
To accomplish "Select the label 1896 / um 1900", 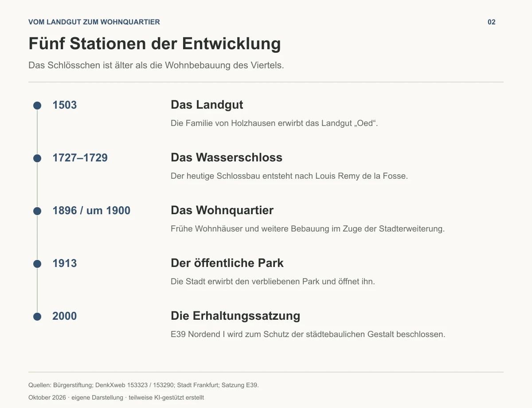I will 91,211.
